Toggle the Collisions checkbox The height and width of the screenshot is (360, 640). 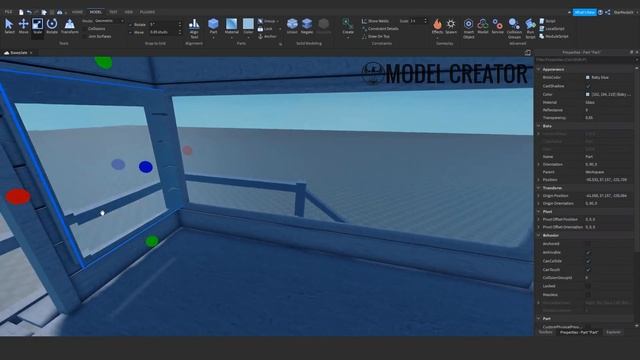click(x=84, y=29)
